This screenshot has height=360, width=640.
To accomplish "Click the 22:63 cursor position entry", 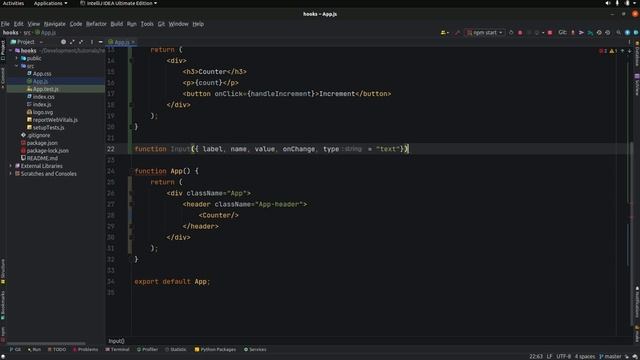I will point(536,356).
